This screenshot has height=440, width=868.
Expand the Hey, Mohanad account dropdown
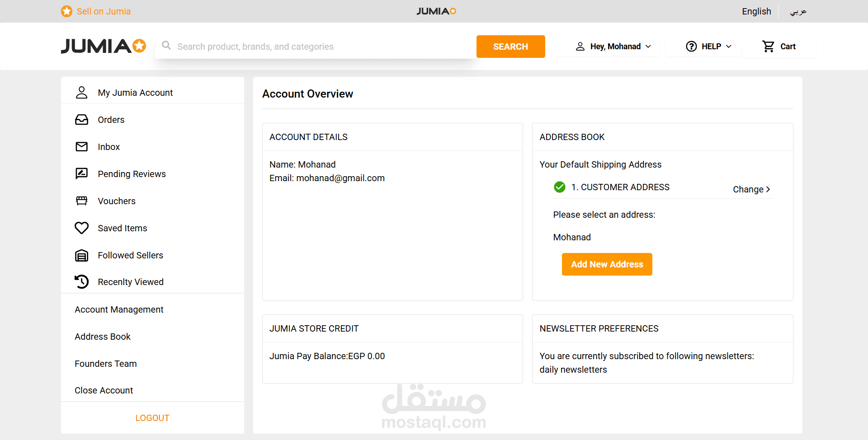[x=613, y=47]
